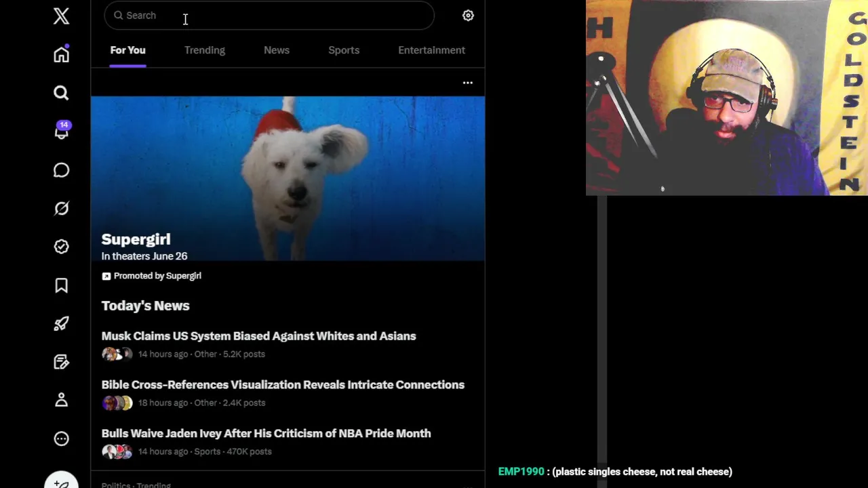Open Bible Cross-References Visualization story
Image resolution: width=868 pixels, height=488 pixels.
283,385
